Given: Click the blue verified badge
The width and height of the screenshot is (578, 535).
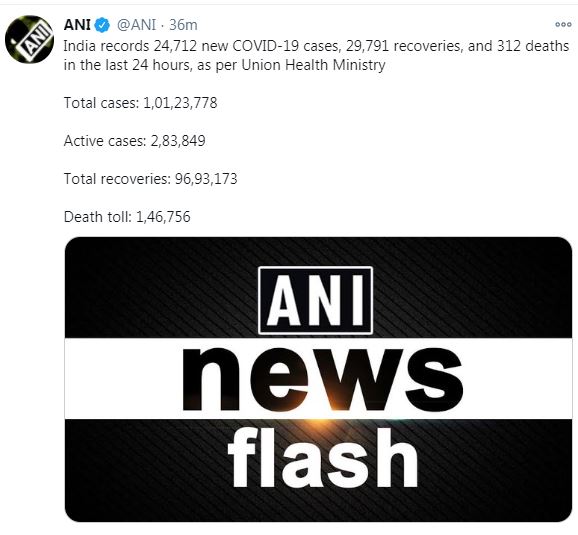Looking at the screenshot, I should (102, 25).
